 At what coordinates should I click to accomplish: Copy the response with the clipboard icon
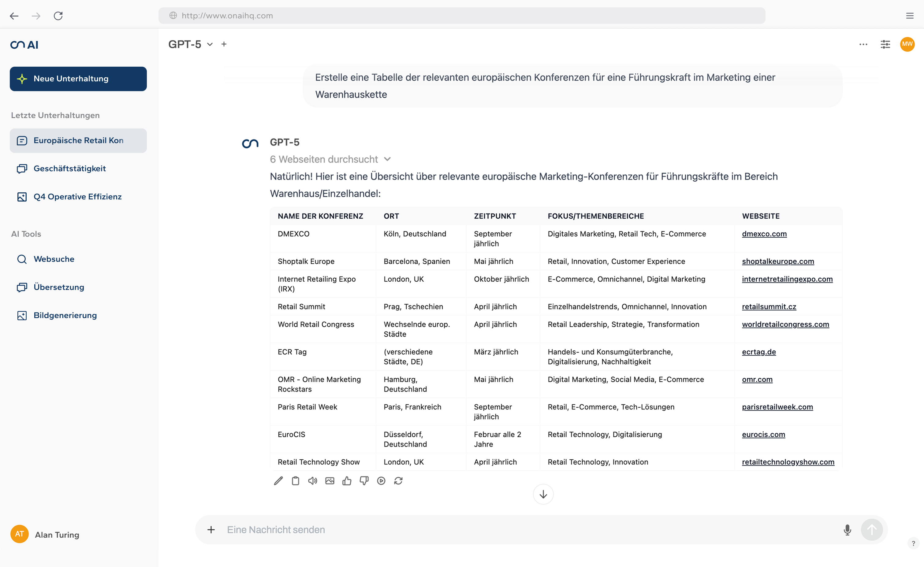(x=295, y=481)
